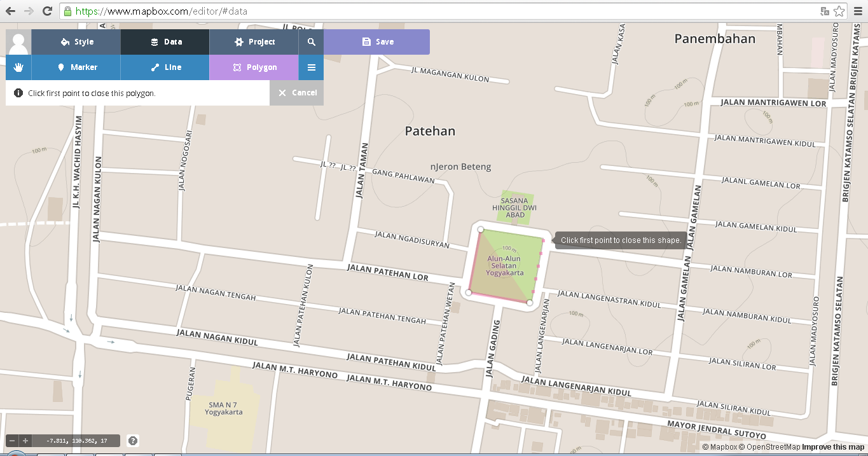Open the hamburger layers menu
This screenshot has height=456, width=868.
click(311, 67)
